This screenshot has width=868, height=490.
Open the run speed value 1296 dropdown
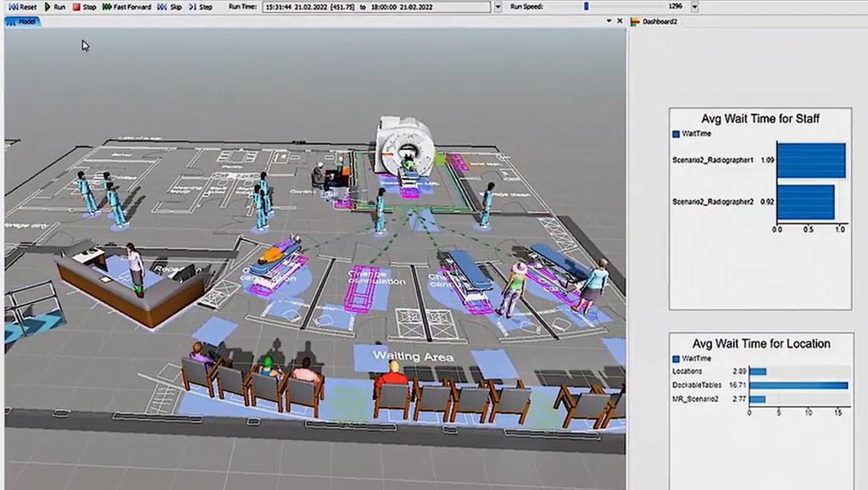[693, 8]
